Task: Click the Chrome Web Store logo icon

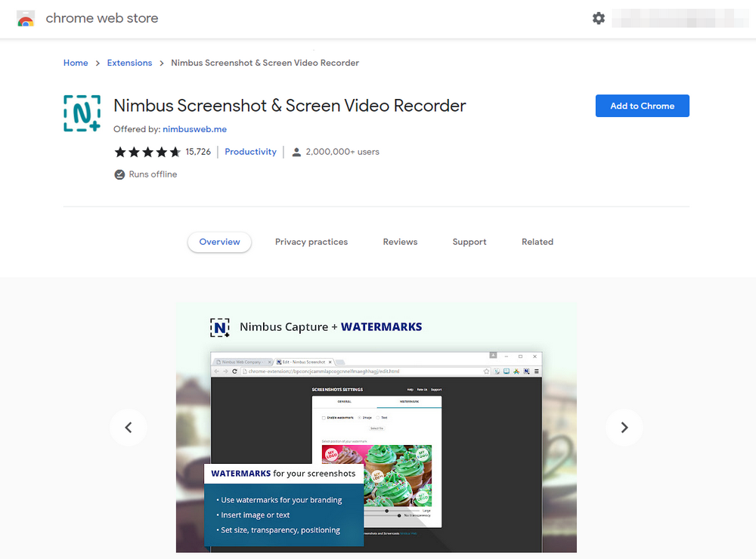Action: (26, 18)
